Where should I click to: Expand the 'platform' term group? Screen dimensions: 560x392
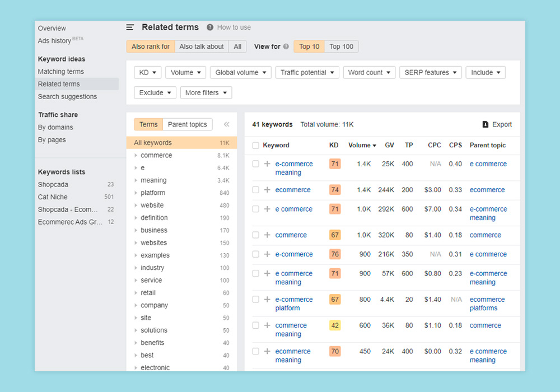pos(136,193)
